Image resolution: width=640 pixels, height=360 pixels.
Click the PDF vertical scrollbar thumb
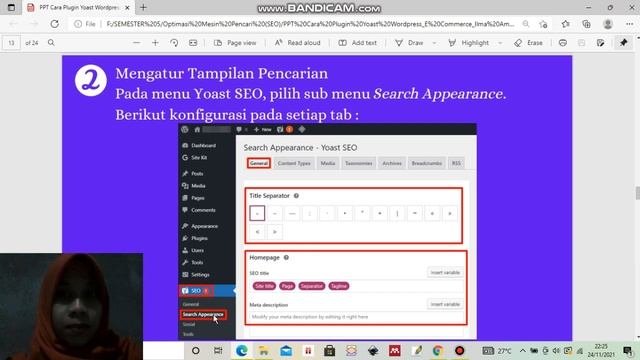point(638,193)
